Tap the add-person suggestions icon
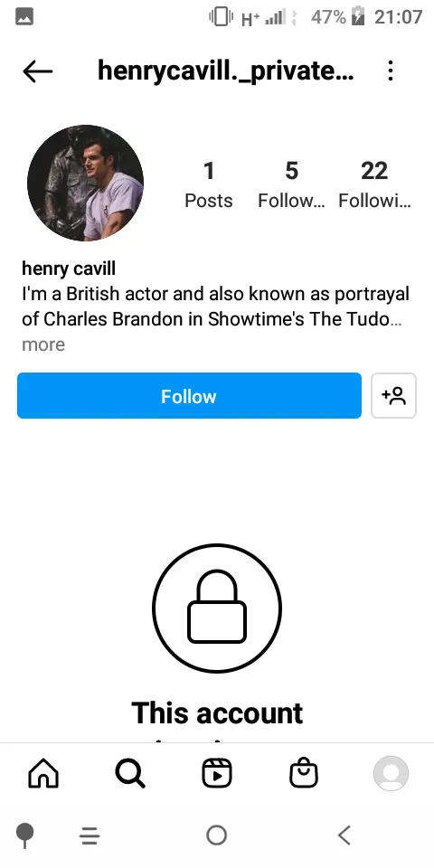The image size is (434, 868). pos(393,396)
